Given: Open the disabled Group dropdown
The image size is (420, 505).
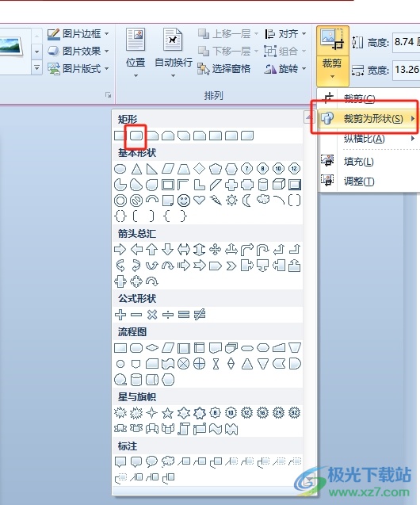Looking at the screenshot, I should click(x=285, y=51).
